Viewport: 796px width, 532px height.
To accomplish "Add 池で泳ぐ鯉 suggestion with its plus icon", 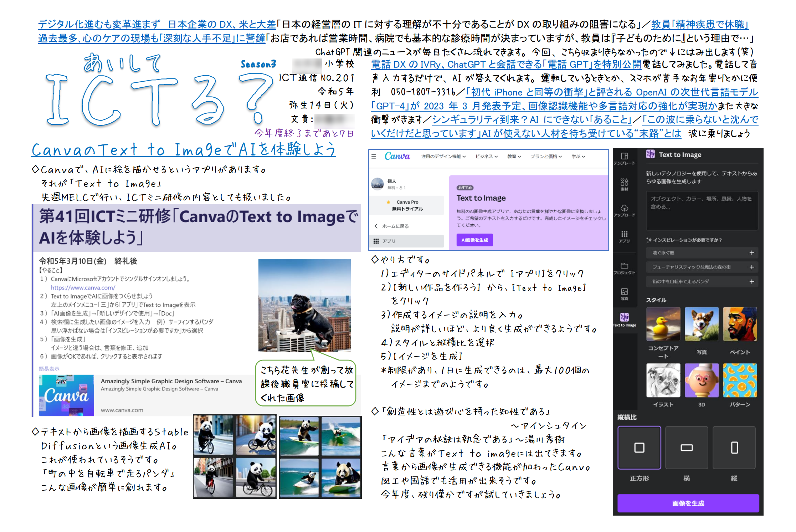I will [751, 253].
